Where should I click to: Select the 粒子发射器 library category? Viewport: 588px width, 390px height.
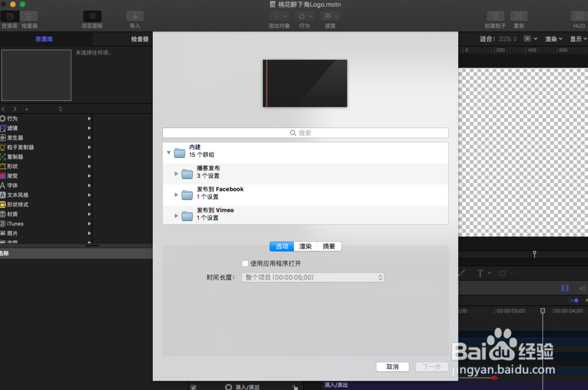click(46, 147)
